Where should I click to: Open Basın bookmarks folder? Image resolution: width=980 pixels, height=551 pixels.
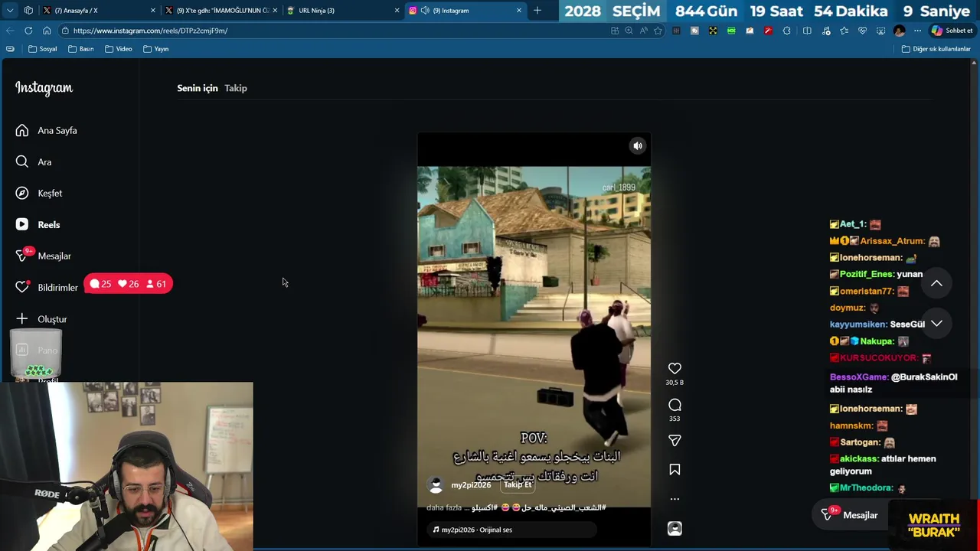pos(81,49)
